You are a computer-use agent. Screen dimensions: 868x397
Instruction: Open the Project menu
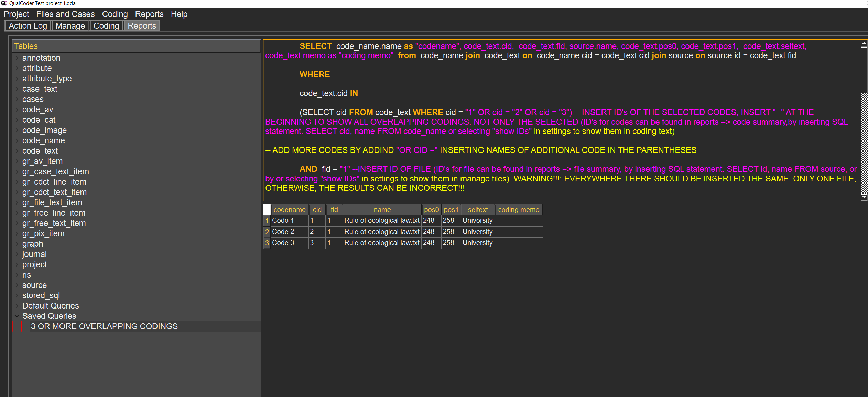(x=16, y=14)
